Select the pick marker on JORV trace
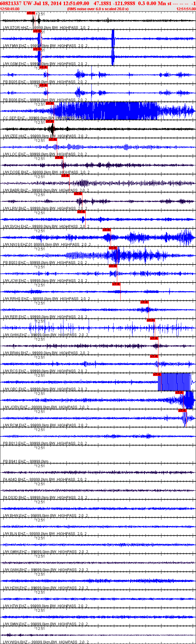The width and height of the screenshot is (196, 644). click(x=179, y=392)
